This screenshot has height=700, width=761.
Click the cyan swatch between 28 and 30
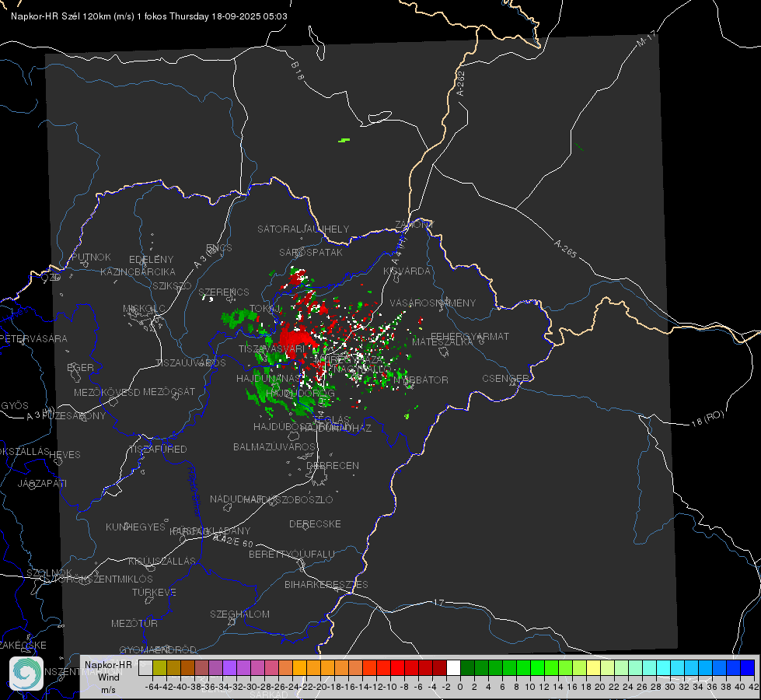pos(664,667)
